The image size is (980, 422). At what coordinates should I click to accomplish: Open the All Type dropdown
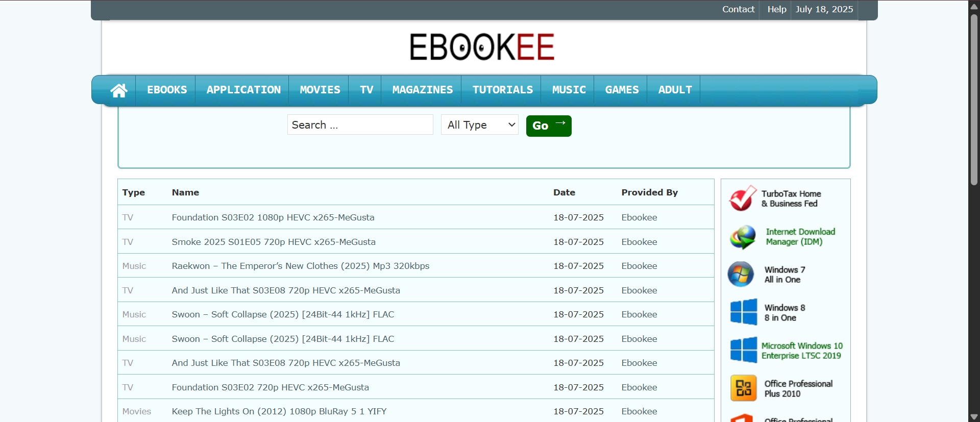pos(480,125)
